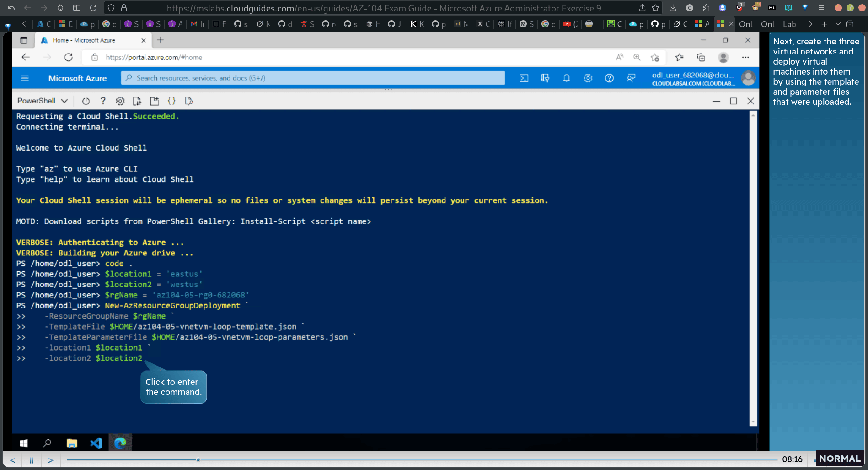Image resolution: width=868 pixels, height=470 pixels.
Task: Click web preview icon in Cloud Shell
Action: click(188, 101)
